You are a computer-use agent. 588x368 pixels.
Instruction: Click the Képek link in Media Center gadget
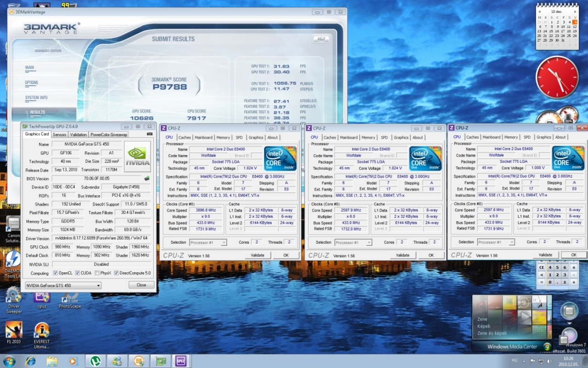click(x=484, y=326)
